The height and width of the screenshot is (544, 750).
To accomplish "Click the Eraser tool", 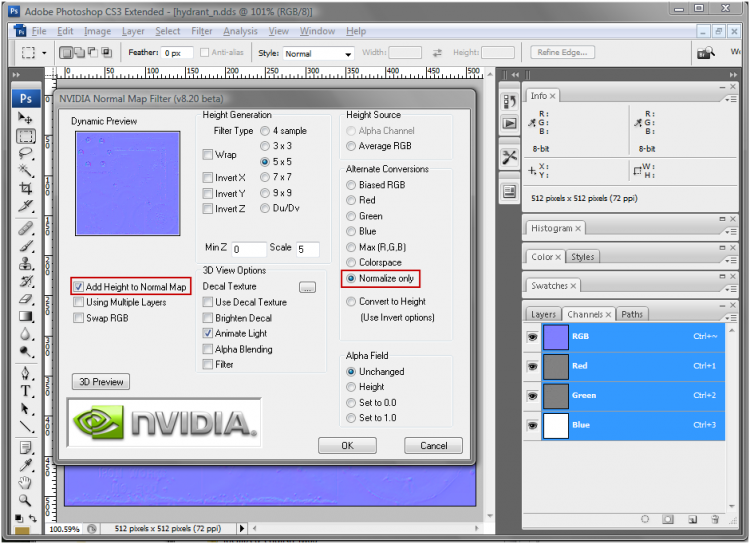I will 26,299.
